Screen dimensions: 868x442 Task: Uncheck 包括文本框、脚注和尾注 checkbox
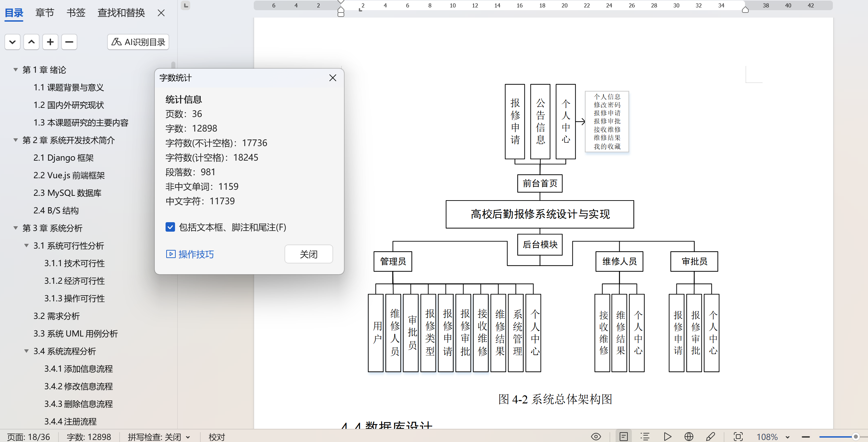tap(170, 227)
